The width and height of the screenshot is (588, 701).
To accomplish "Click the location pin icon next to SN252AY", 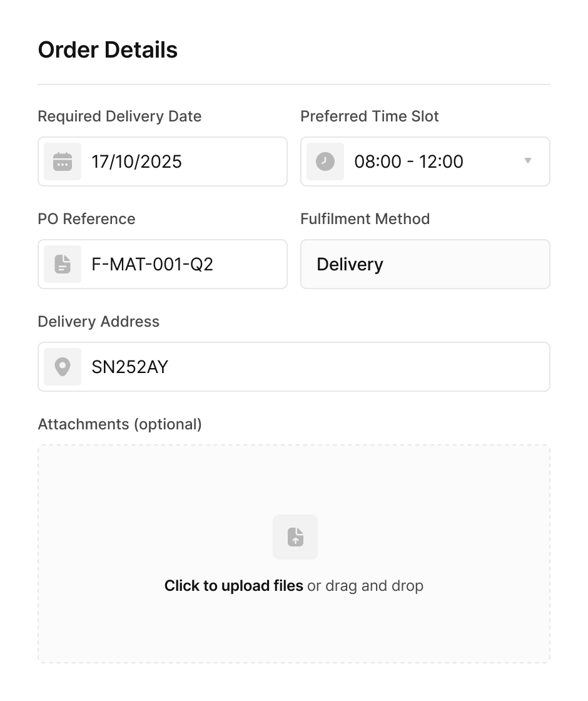I will (62, 367).
